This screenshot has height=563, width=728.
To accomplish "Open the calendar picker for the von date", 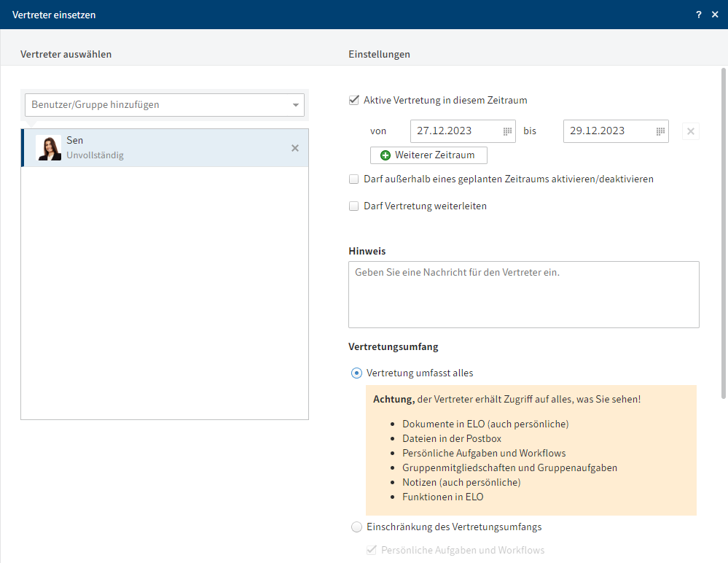I will [x=508, y=131].
